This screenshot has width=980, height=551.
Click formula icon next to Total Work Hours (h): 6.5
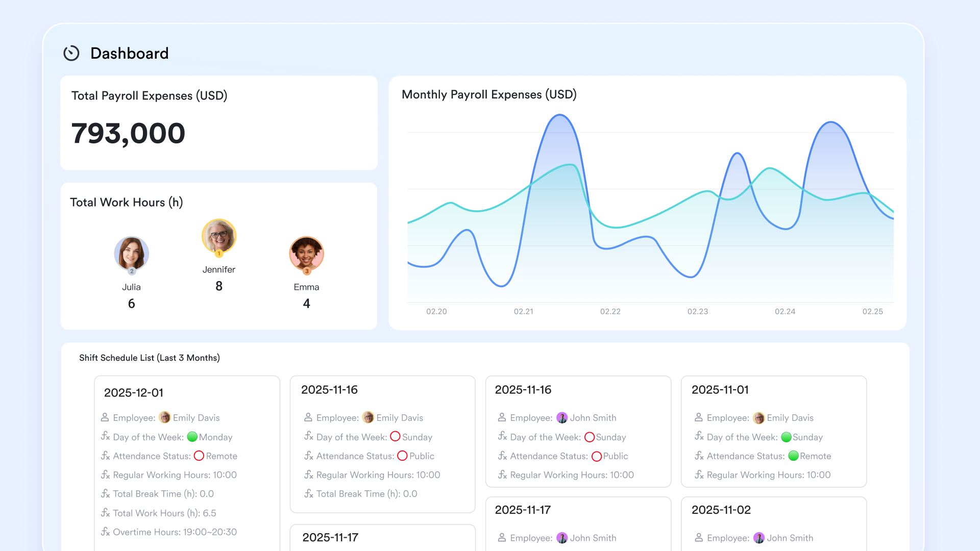pos(105,513)
